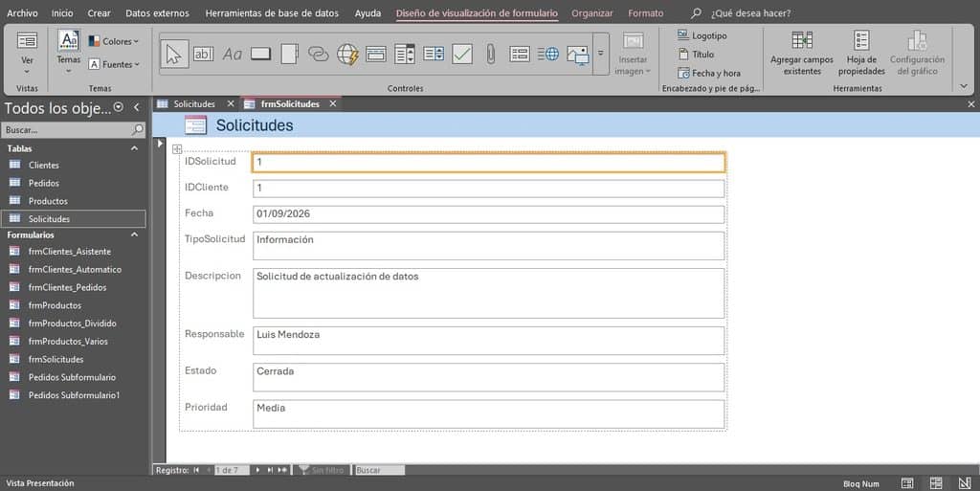Open the Colores dropdown
Viewport: 980px width, 491px height.
(113, 41)
